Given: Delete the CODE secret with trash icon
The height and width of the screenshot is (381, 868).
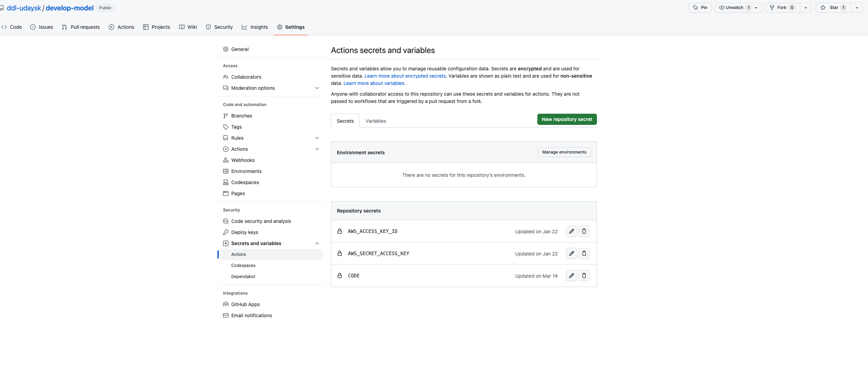Looking at the screenshot, I should tap(584, 276).
